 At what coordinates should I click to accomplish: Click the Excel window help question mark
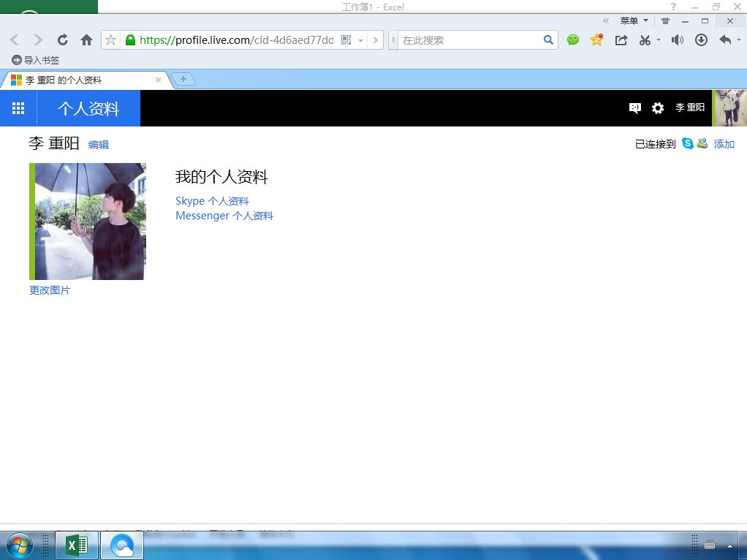click(x=673, y=7)
